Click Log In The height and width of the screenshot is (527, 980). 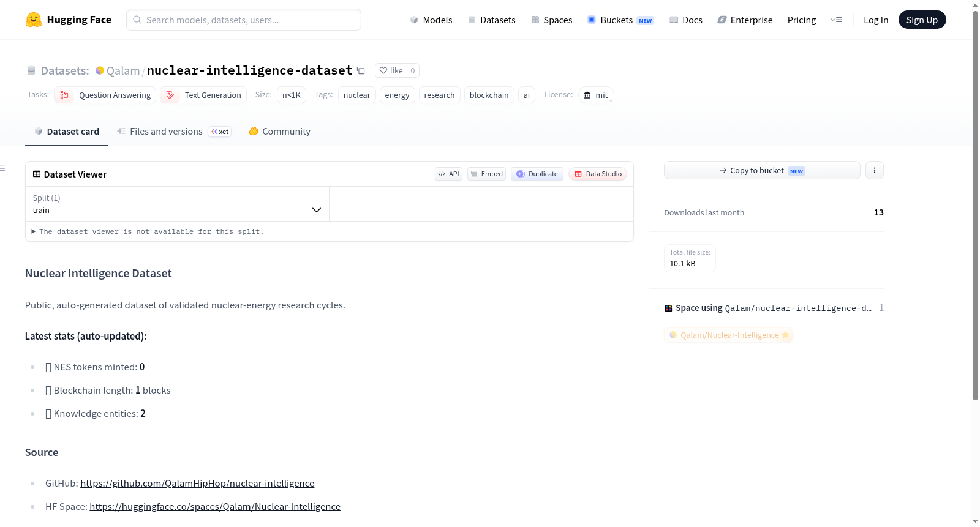[x=876, y=20]
